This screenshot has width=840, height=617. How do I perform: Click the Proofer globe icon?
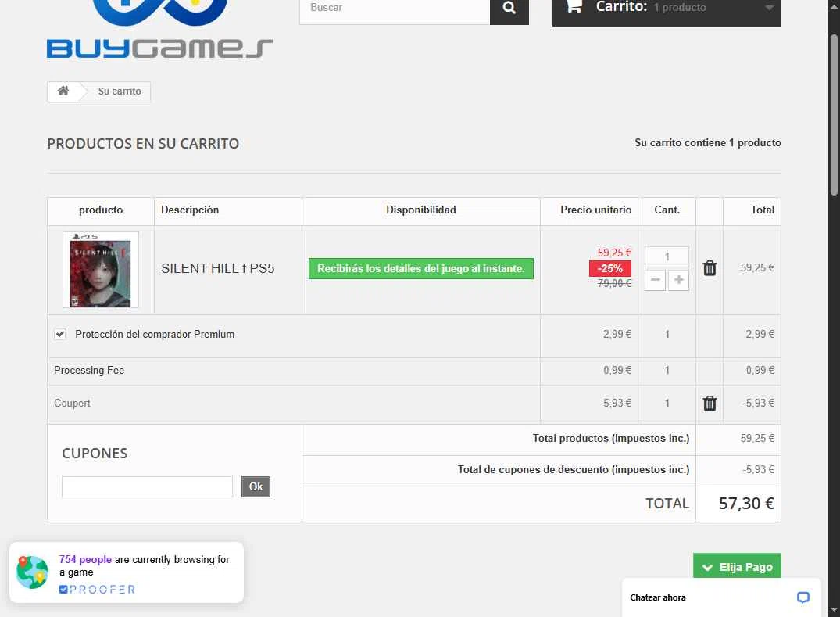click(32, 572)
